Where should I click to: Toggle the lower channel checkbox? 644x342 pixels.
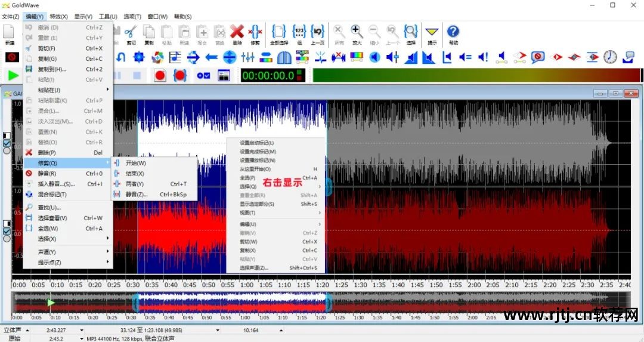tap(7, 232)
